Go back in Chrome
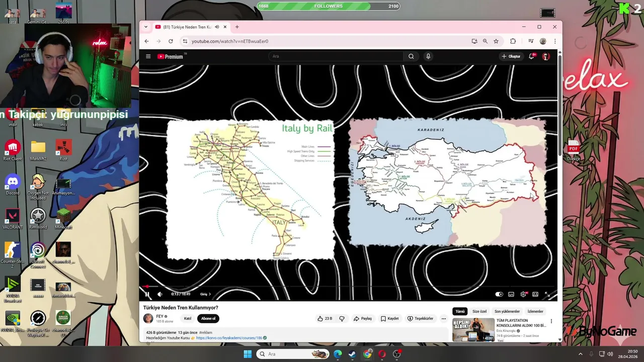Viewport: 644px width, 362px height. [x=146, y=41]
